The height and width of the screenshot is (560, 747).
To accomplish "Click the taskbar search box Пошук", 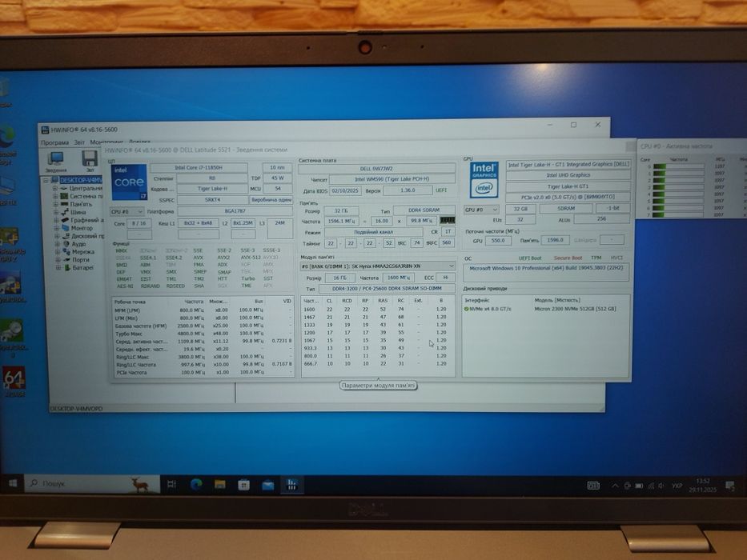I will point(91,484).
